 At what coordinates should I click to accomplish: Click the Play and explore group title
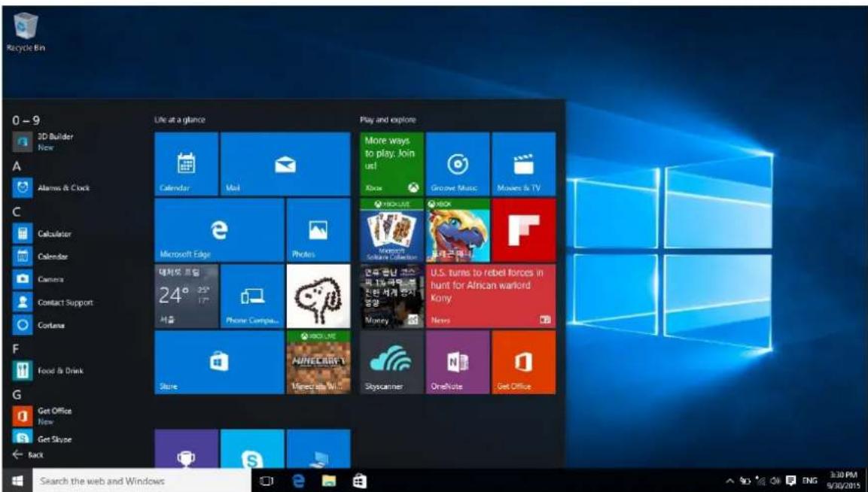click(388, 120)
